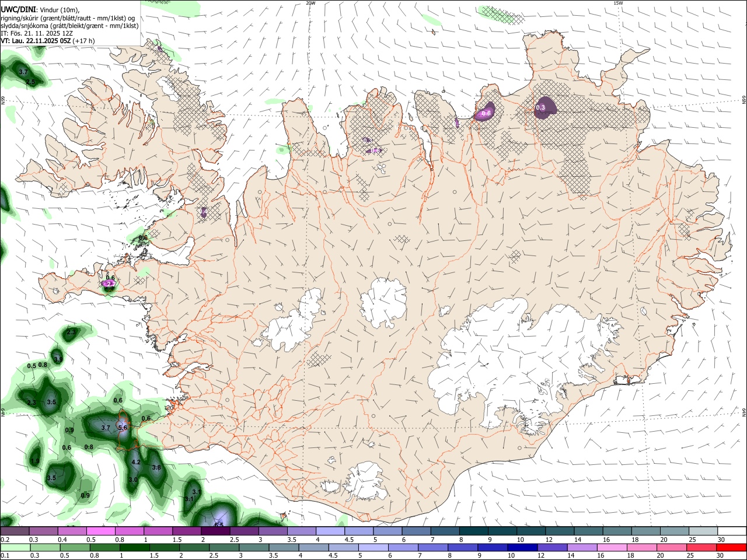The image size is (747, 560).
Task: Click the dark purple snow blob in northeast Iceland
Action: [544, 107]
